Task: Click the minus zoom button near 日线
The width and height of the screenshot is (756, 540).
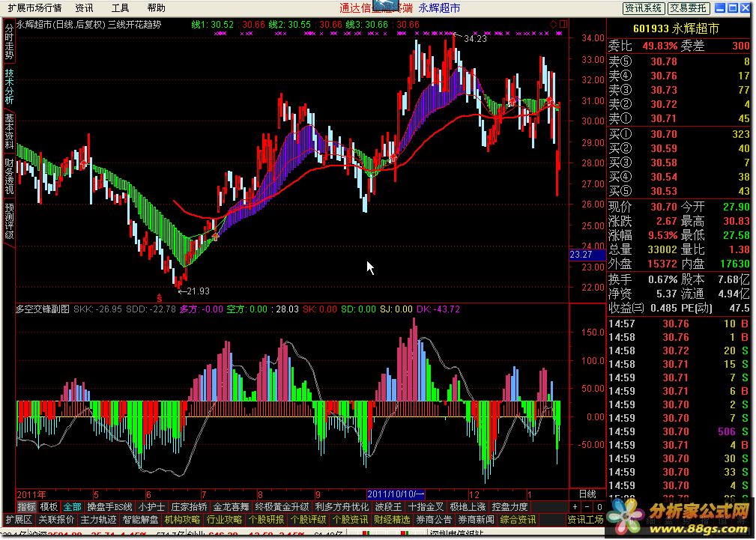Action: coord(587,507)
